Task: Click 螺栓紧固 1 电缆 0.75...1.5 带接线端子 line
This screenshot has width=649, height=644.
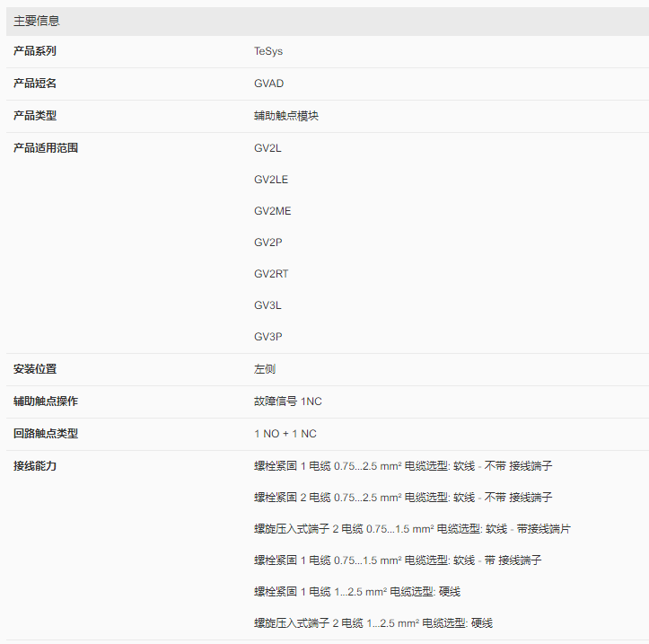Action: tap(398, 560)
